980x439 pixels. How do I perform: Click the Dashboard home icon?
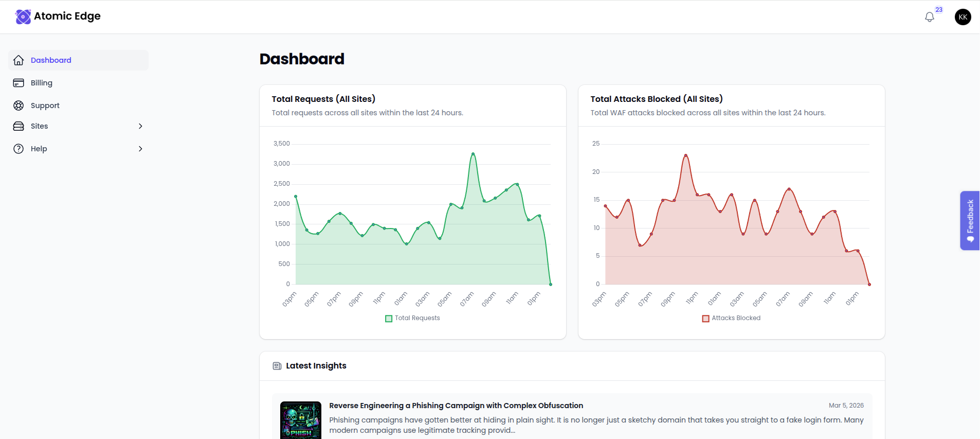[x=19, y=60]
